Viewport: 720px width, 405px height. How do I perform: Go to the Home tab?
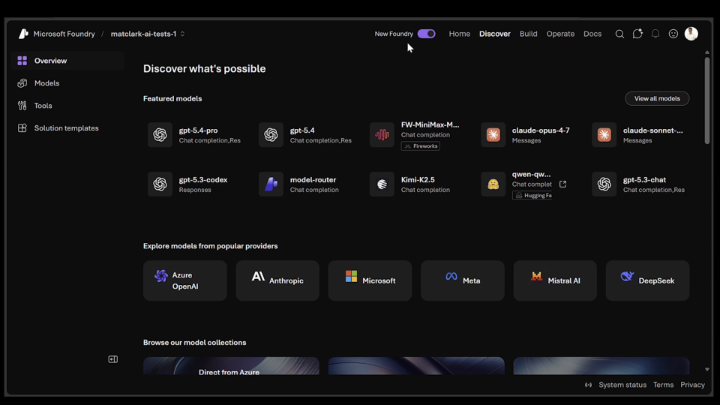459,34
